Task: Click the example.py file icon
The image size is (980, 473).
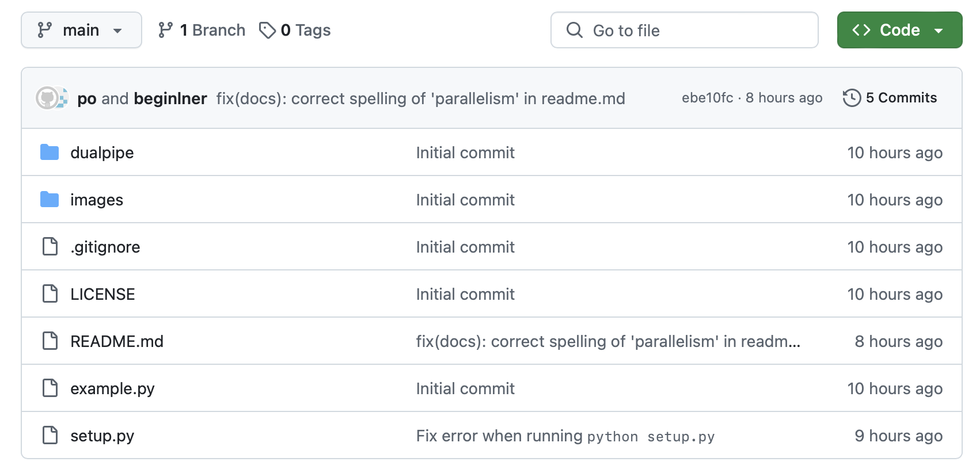Action: point(50,388)
